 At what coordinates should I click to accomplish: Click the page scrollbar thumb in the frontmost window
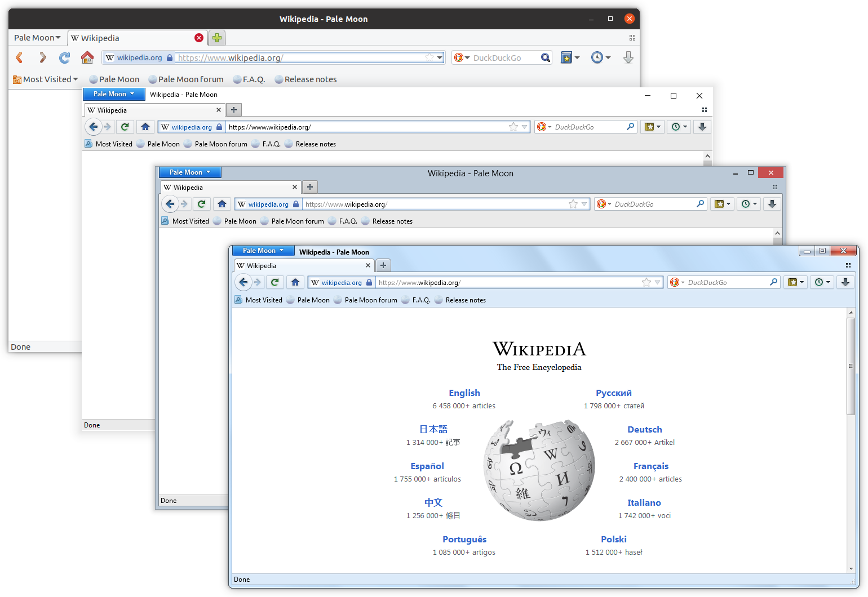[x=851, y=366]
